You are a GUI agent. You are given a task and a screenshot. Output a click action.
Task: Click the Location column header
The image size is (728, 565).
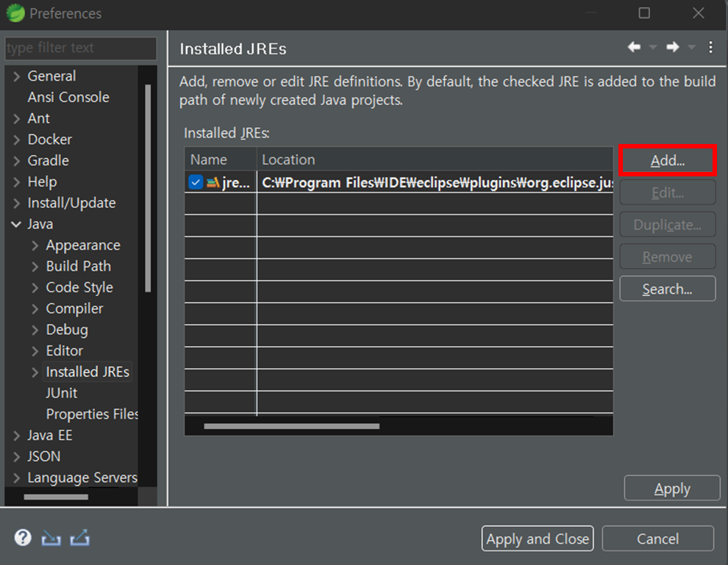pyautogui.click(x=435, y=159)
